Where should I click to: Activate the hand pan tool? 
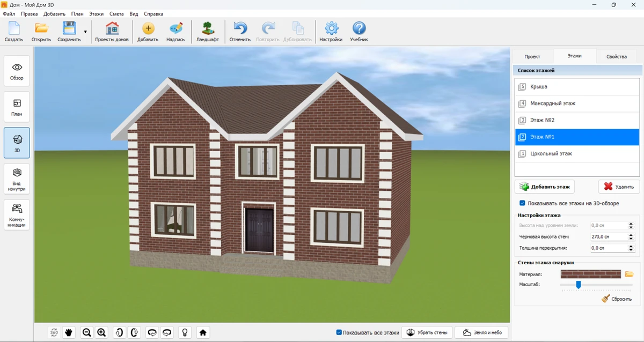pos(69,332)
